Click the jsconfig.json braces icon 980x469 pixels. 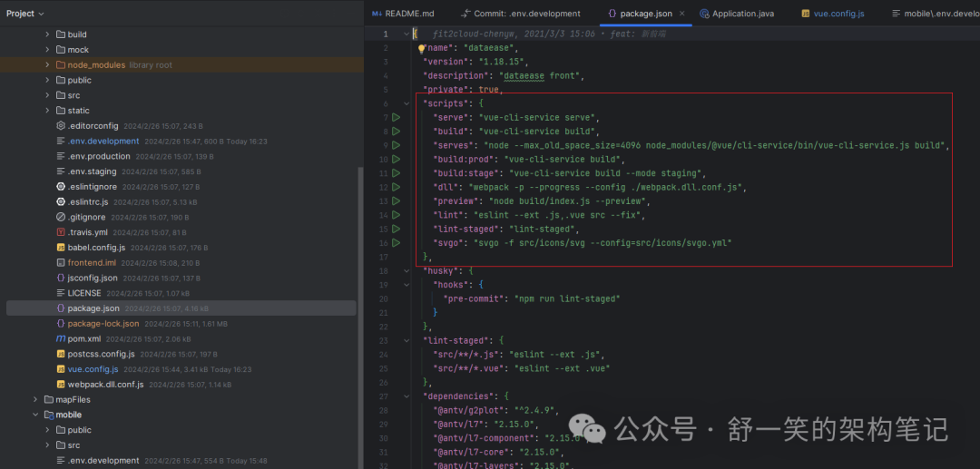pos(61,278)
